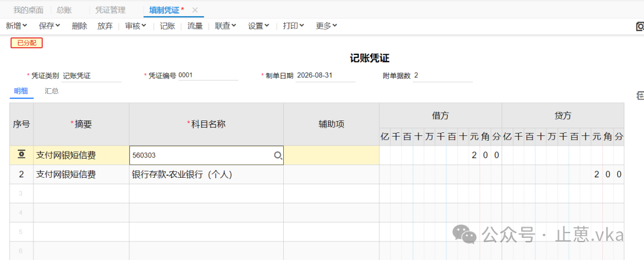Click the 流量 toolbar button

(195, 26)
